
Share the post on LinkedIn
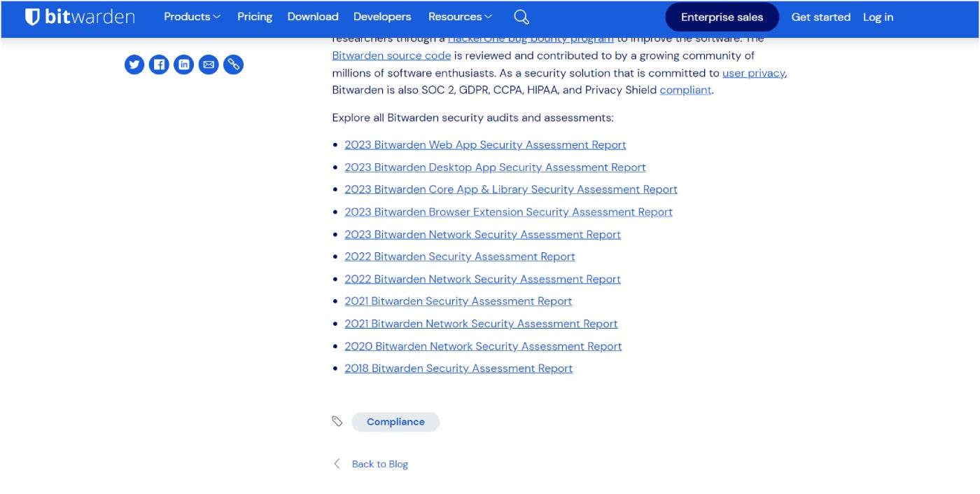tap(183, 64)
